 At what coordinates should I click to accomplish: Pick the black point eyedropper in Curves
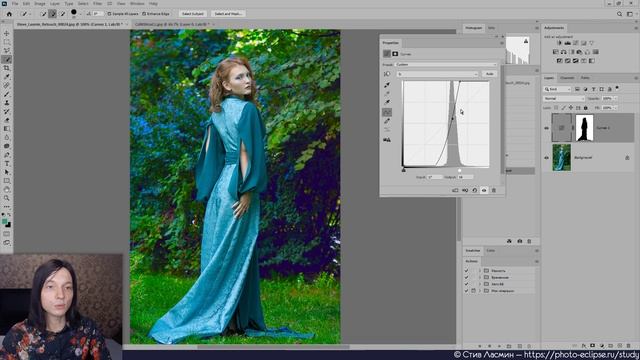coord(387,85)
